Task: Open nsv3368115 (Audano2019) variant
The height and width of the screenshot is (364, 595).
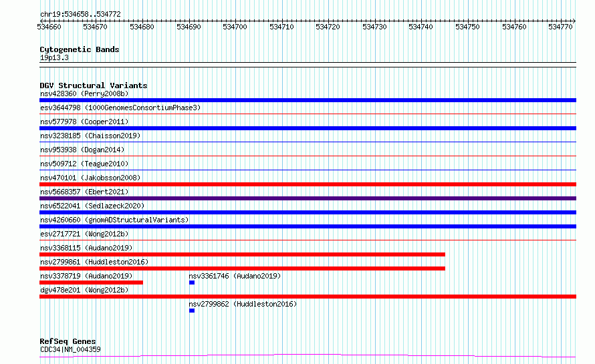Action: pos(86,248)
